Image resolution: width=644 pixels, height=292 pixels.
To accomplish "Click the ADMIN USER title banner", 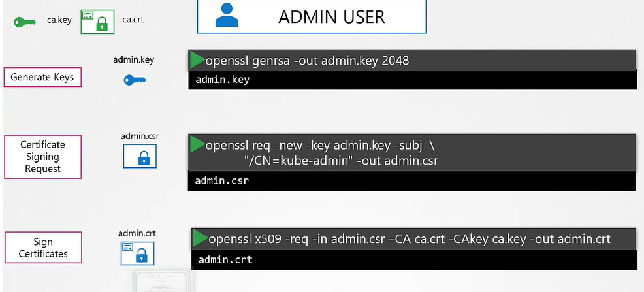I will coord(312,17).
